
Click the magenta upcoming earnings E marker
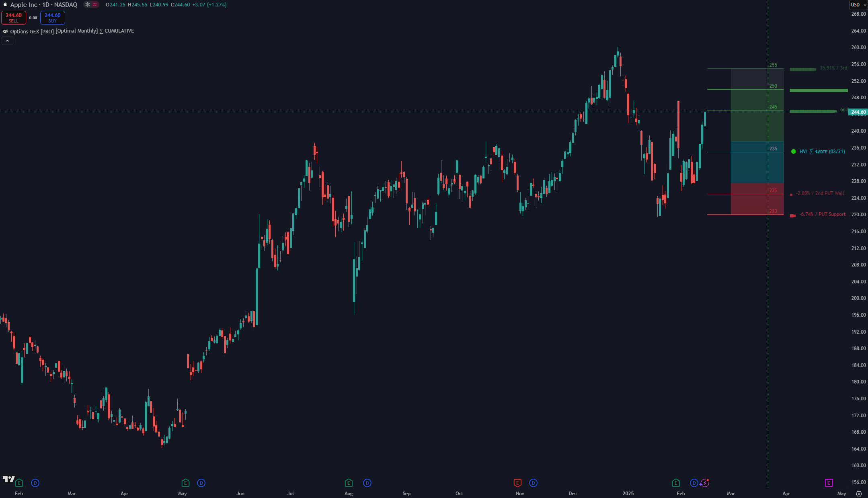(x=828, y=483)
